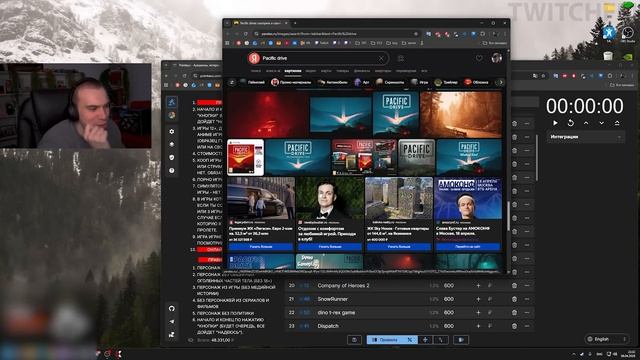Screen dimensions: 640x360
Task: Open Yandex search by image camera icon
Action: point(401,58)
